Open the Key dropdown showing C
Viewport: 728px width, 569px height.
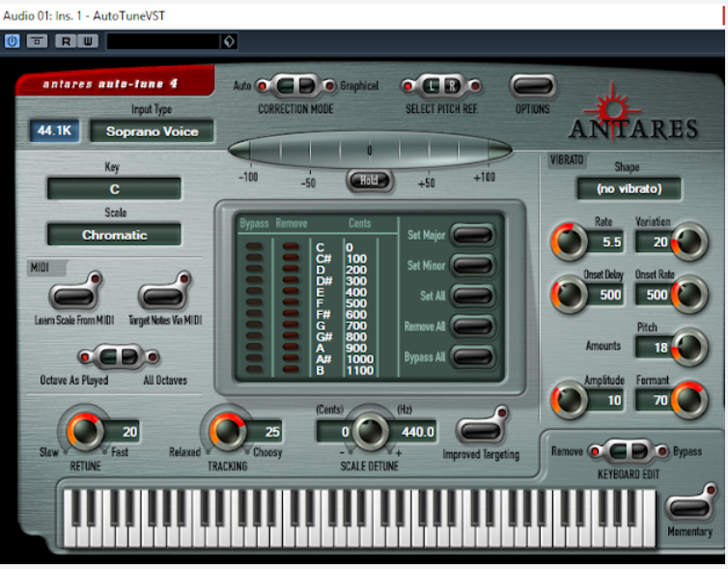point(114,189)
